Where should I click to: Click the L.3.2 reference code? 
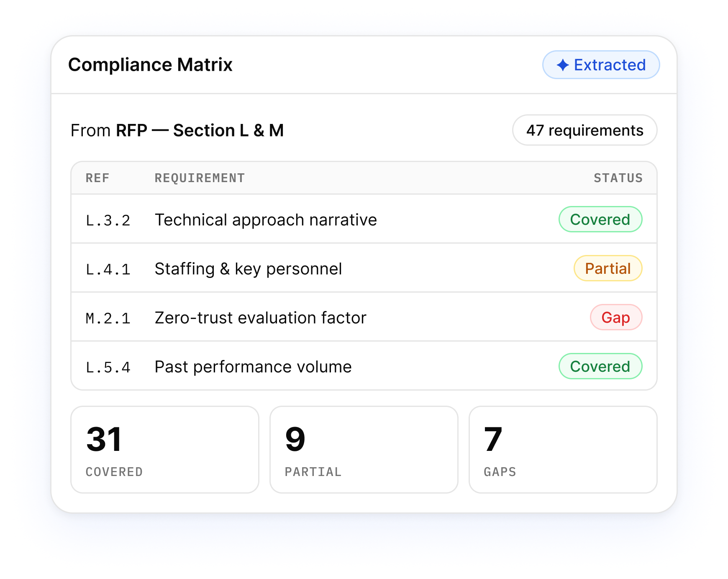108,220
